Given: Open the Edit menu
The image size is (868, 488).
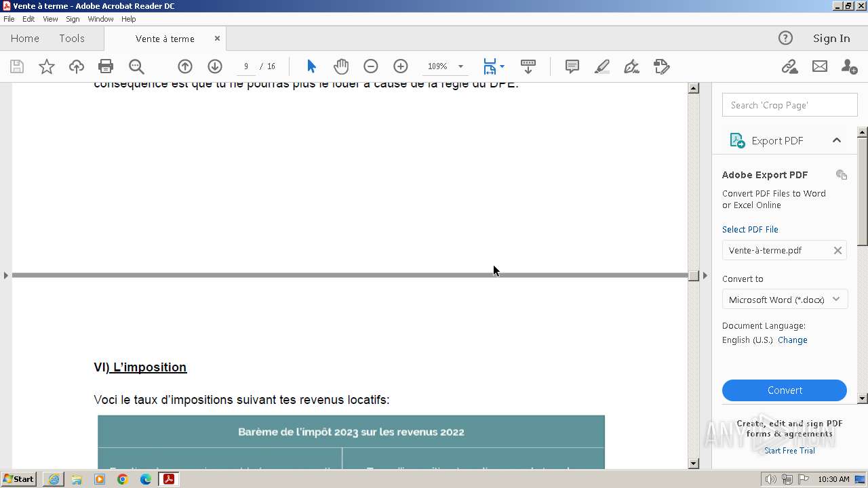Looking at the screenshot, I should [x=28, y=19].
